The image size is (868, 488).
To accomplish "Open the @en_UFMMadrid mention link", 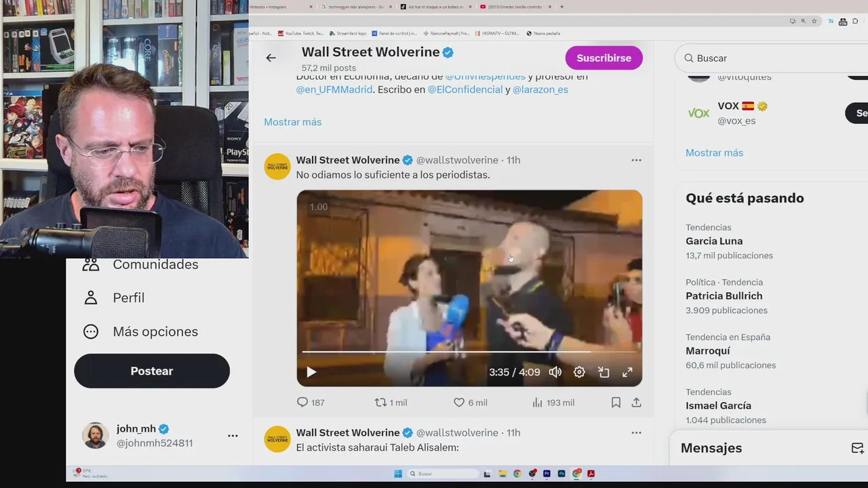I will click(x=334, y=89).
